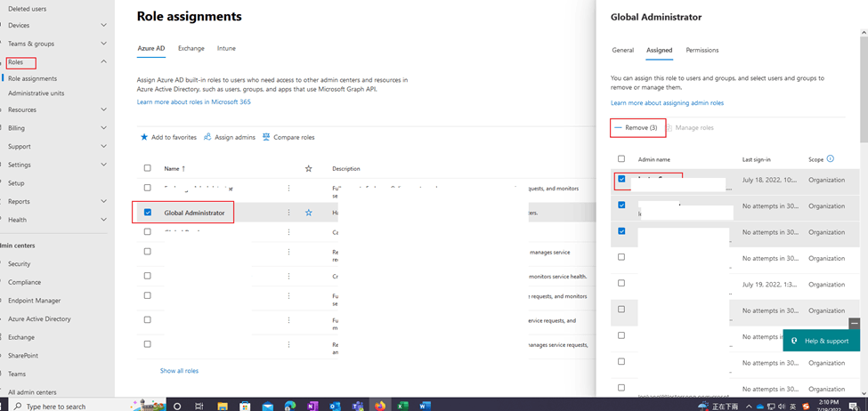The image size is (868, 411).
Task: Click the Task View icon
Action: point(199,406)
